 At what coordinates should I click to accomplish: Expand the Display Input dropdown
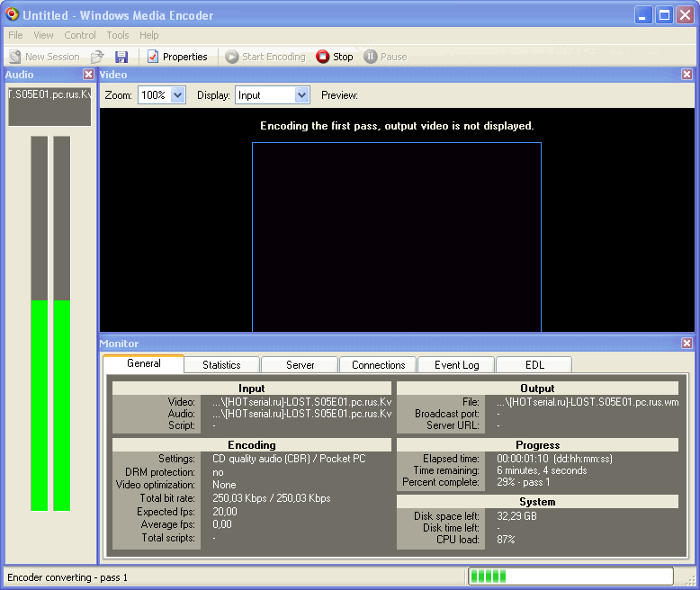pos(301,95)
